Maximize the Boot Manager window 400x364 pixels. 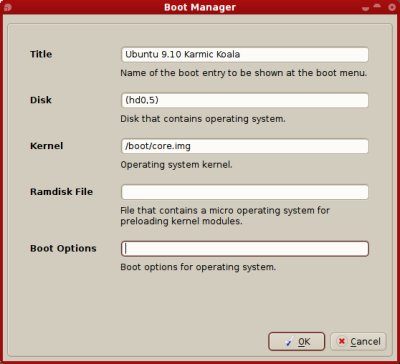[378, 7]
